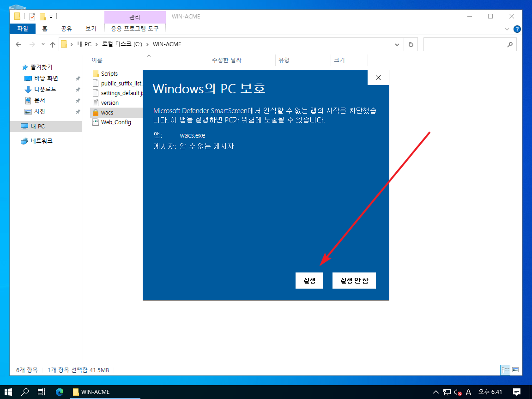
Task: Open the notification center icon
Action: (516, 392)
